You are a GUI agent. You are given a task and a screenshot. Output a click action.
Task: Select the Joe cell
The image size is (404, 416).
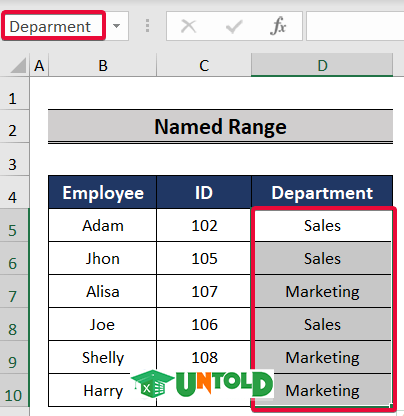103,324
